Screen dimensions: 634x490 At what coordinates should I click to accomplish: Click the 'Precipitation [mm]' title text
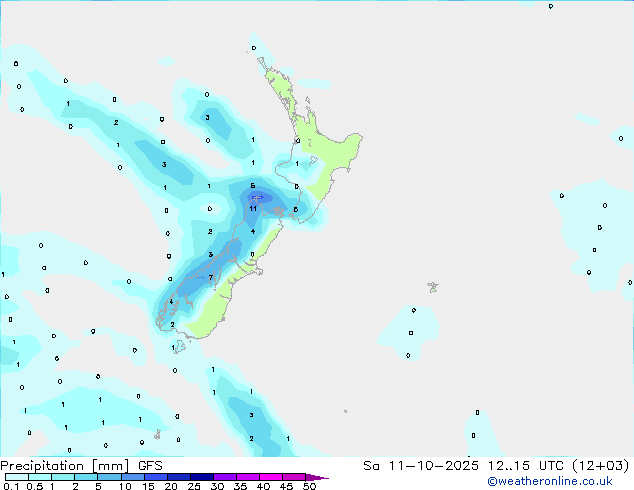tap(65, 466)
